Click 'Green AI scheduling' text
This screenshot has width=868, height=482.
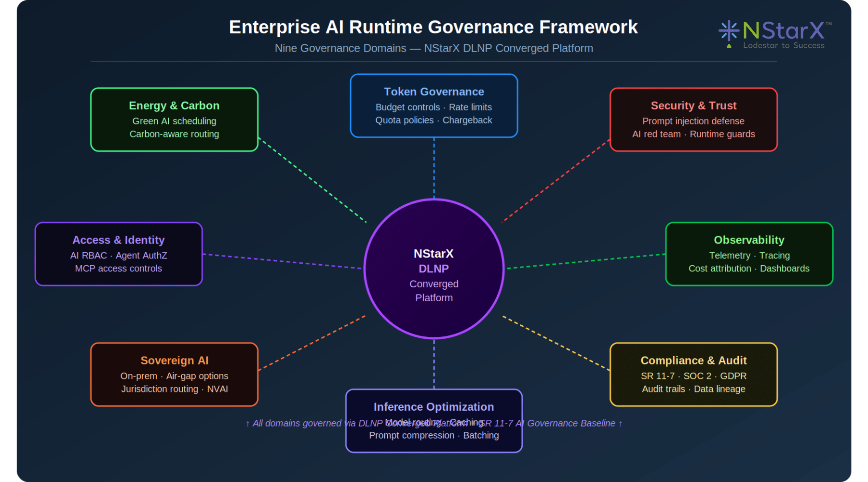click(x=174, y=121)
